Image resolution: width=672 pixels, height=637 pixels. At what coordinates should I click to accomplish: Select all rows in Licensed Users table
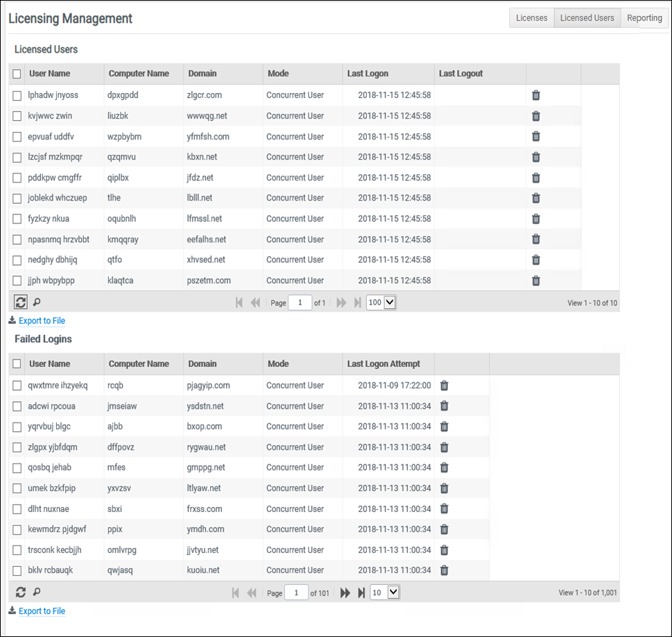point(17,74)
